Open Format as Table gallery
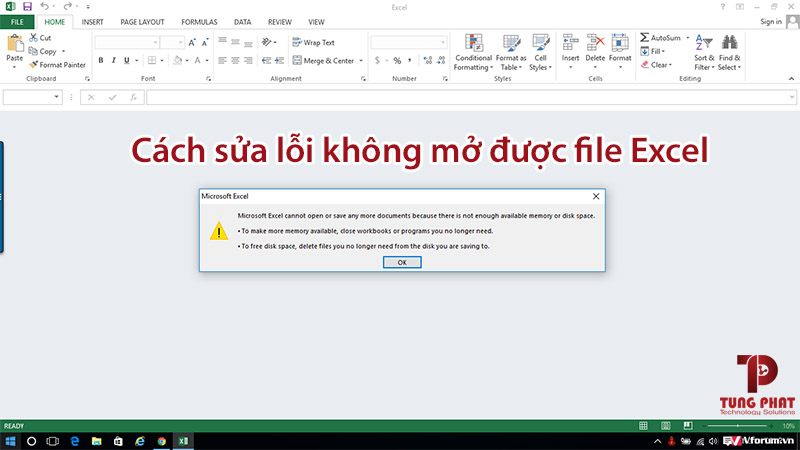This screenshot has height=450, width=800. tap(511, 52)
